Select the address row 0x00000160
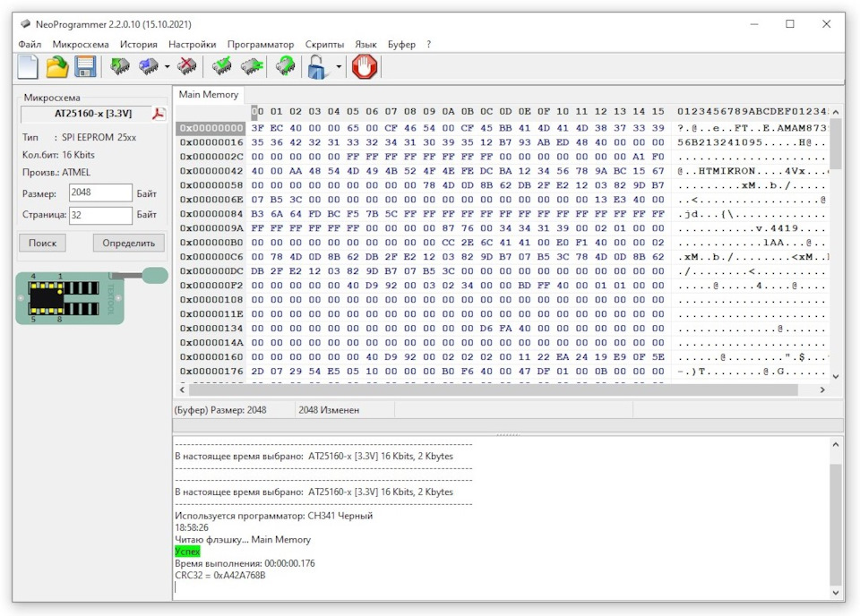 (211, 356)
